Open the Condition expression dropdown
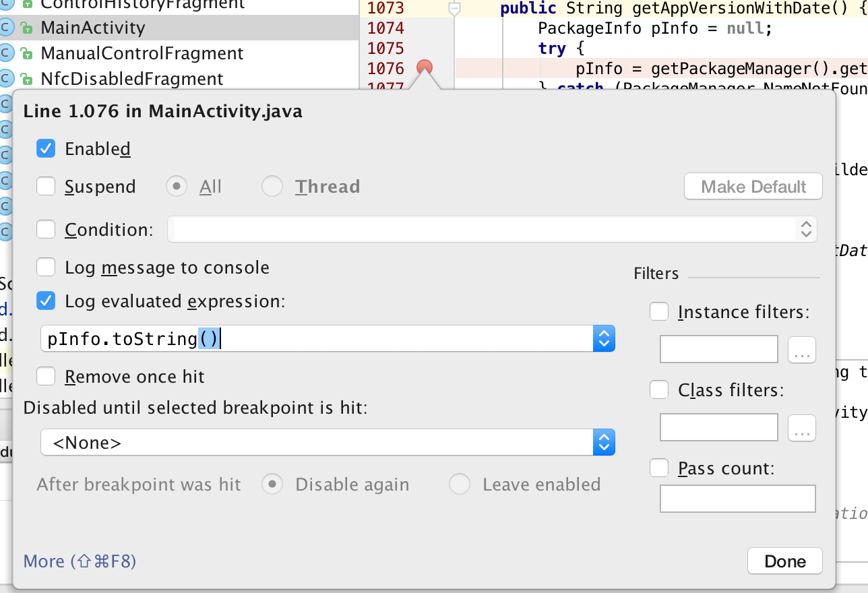 [806, 229]
